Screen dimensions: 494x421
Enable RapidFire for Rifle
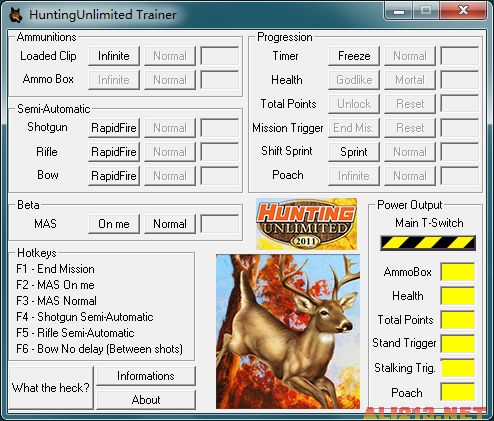point(114,152)
